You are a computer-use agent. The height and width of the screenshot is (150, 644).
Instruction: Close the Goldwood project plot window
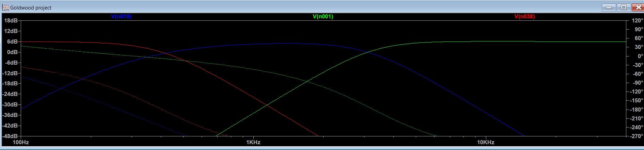click(x=638, y=7)
